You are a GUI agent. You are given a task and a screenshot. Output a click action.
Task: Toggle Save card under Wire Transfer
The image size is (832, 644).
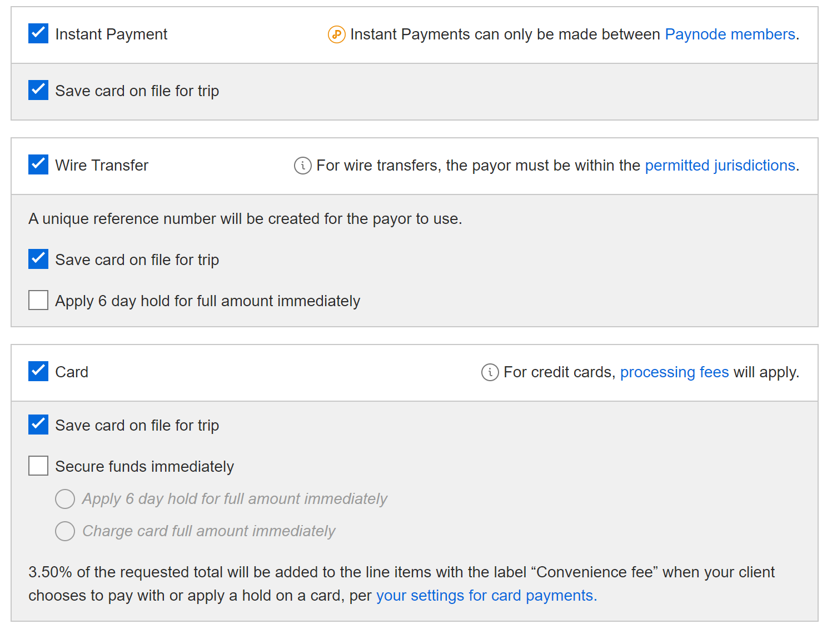38,259
